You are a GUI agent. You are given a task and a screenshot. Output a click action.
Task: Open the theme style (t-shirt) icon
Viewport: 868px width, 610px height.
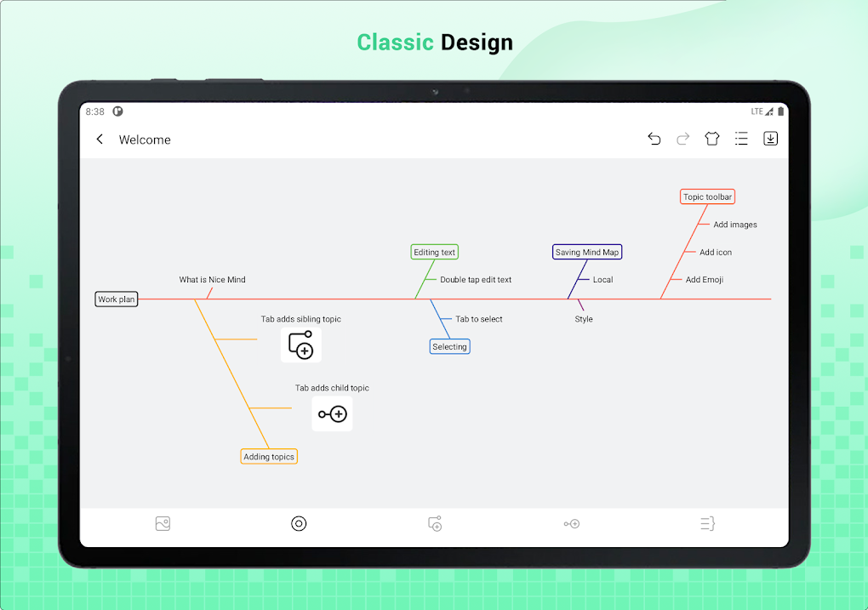click(712, 139)
